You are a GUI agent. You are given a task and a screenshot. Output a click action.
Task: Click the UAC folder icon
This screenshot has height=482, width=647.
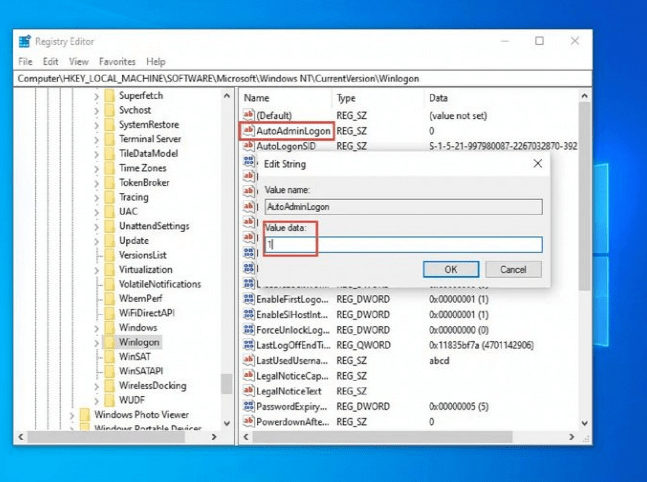pyautogui.click(x=109, y=212)
